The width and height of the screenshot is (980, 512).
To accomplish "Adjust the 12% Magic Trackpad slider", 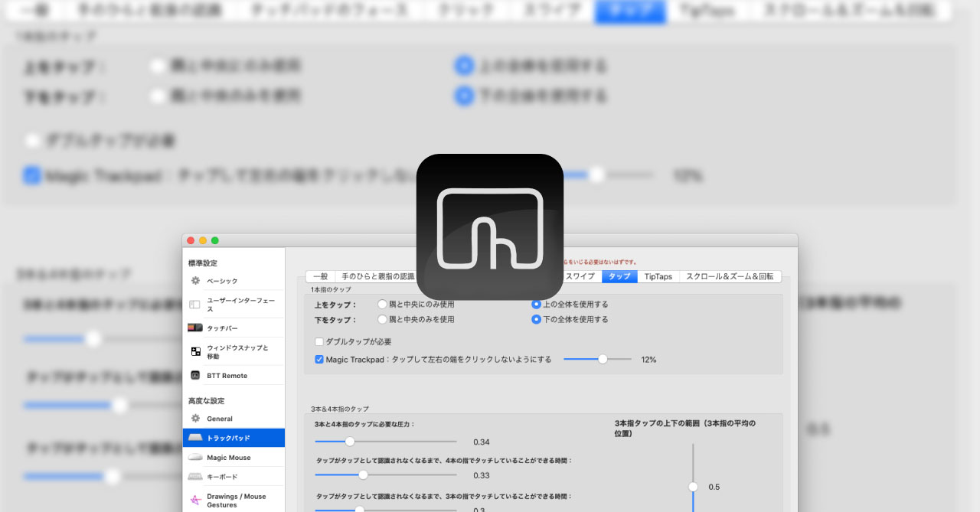I will click(603, 358).
